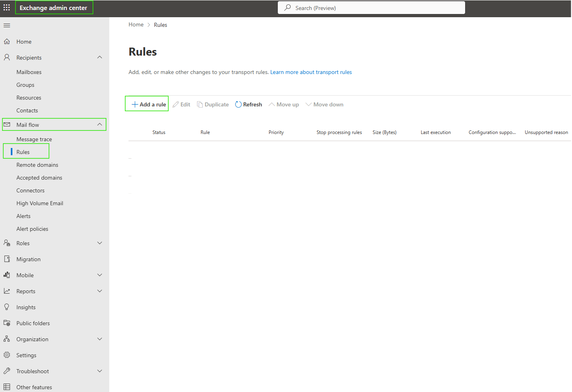Expand the Mobile section chevron

100,275
